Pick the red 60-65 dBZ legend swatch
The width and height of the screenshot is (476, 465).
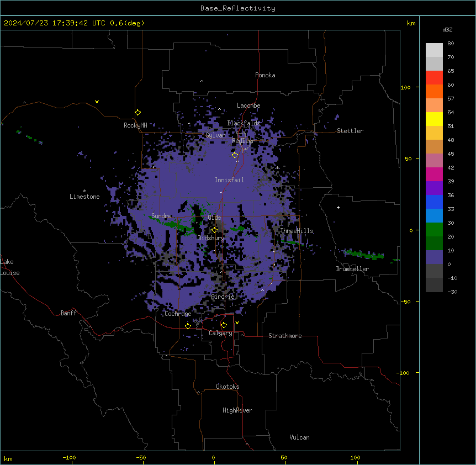point(434,78)
